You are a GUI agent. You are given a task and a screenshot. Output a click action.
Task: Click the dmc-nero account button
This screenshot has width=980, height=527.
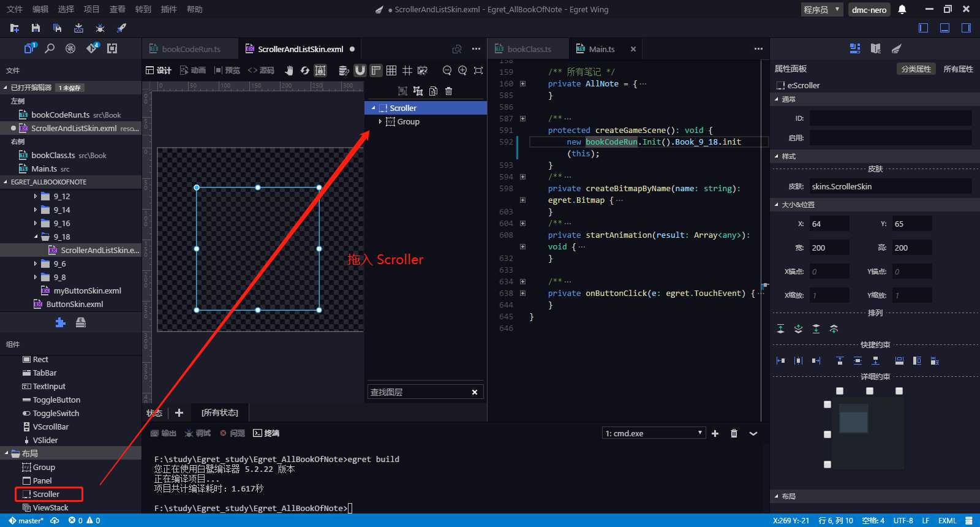pyautogui.click(x=869, y=9)
